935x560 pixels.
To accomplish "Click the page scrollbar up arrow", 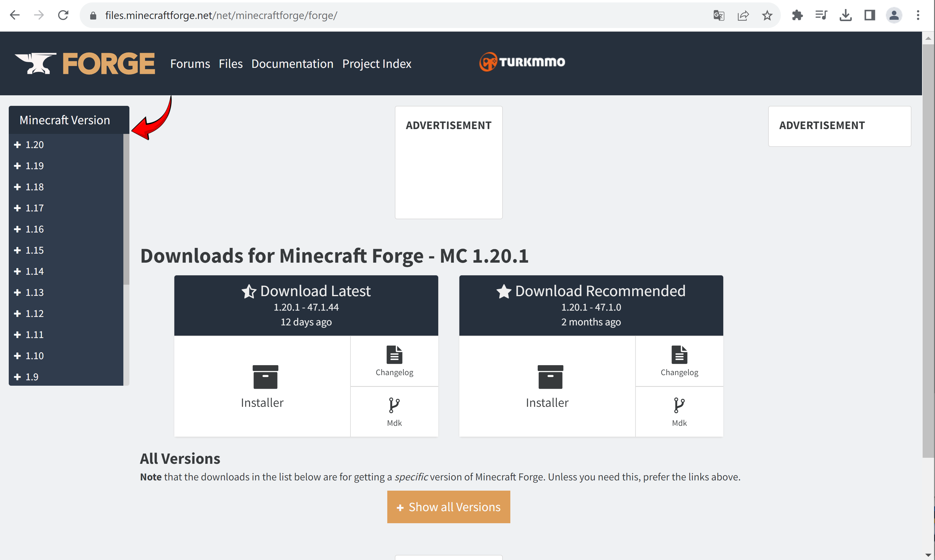I will [x=928, y=38].
